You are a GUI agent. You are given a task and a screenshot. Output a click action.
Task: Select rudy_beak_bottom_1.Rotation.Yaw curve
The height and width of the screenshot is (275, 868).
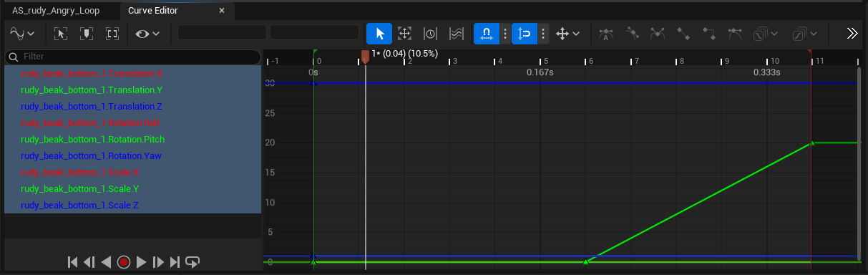pos(92,156)
